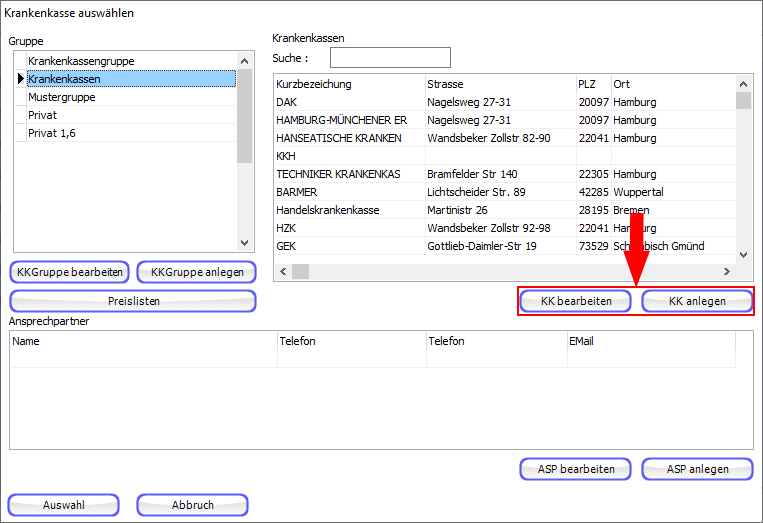Select the TECHNIKER KRANKENKAS row
This screenshot has width=763, height=523.
click(338, 174)
